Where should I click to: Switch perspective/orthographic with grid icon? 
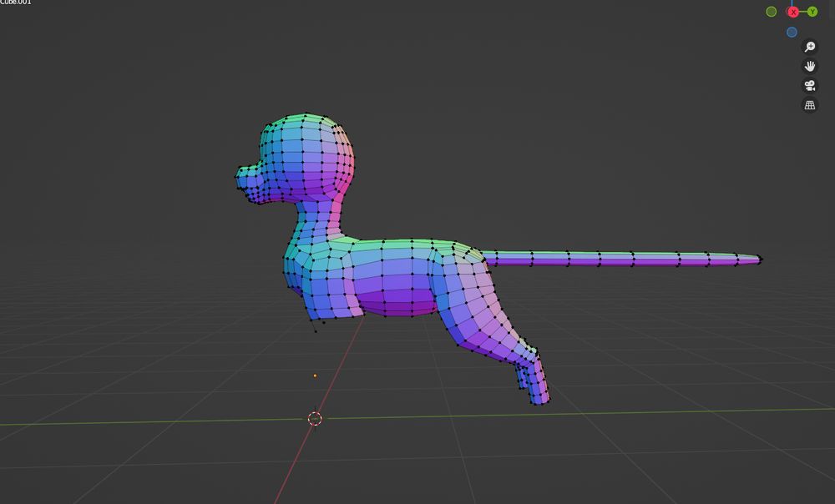pyautogui.click(x=809, y=105)
